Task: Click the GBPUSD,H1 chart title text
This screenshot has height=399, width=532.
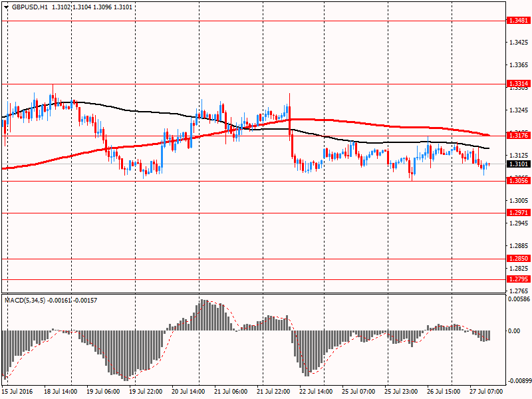Action: [x=30, y=7]
